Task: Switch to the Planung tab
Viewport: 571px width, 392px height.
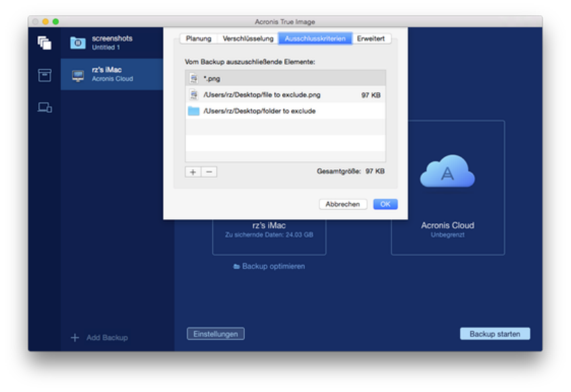Action: (198, 39)
